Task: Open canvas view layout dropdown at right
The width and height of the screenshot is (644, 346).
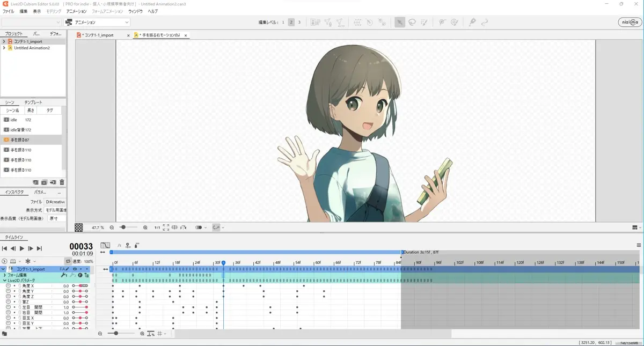Action: [x=637, y=227]
